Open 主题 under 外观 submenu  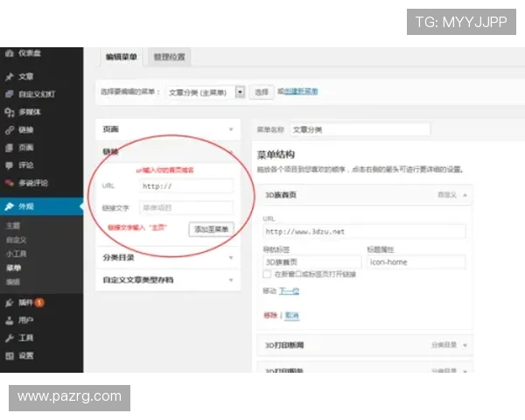pyautogui.click(x=13, y=226)
